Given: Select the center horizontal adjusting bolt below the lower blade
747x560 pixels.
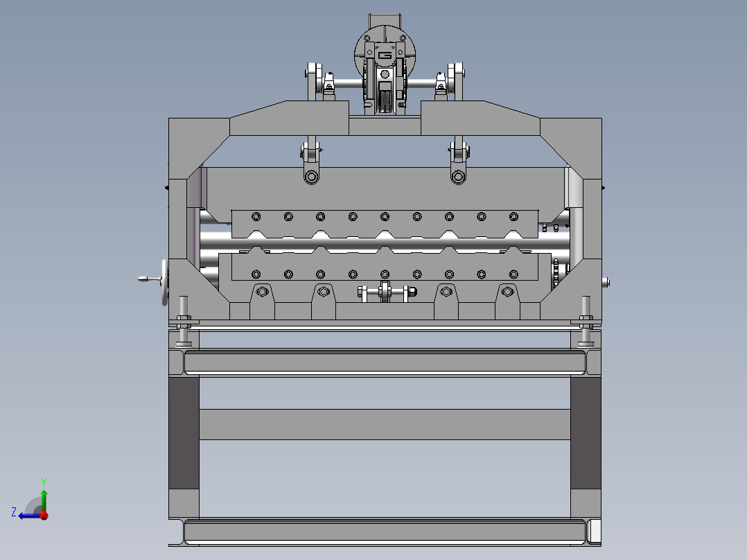Looking at the screenshot, I should (x=387, y=292).
